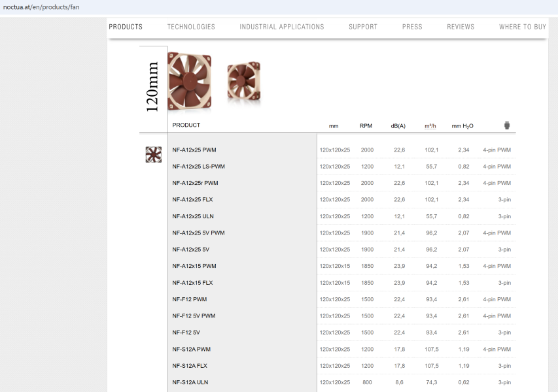Image resolution: width=558 pixels, height=392 pixels.
Task: Click the small fan icon beside NF-A12x25 PWM
Action: coord(153,155)
